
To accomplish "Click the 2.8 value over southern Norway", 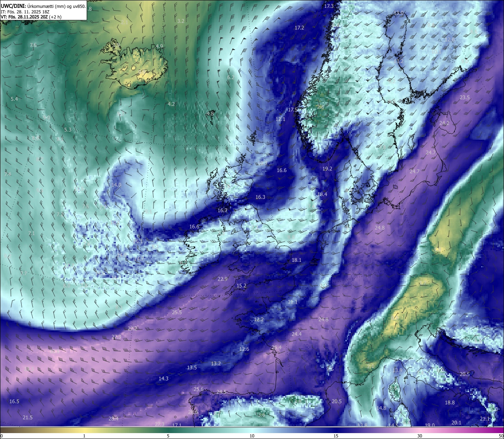I will click(321, 107).
